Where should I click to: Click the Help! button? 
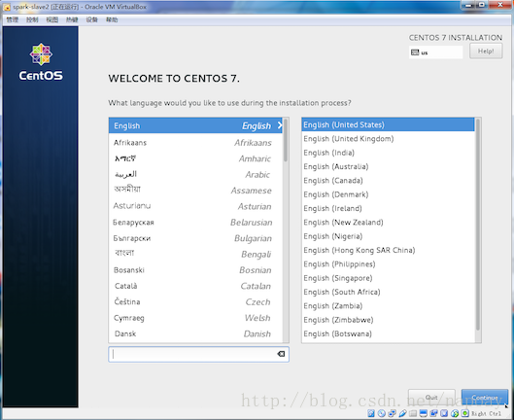(x=486, y=52)
